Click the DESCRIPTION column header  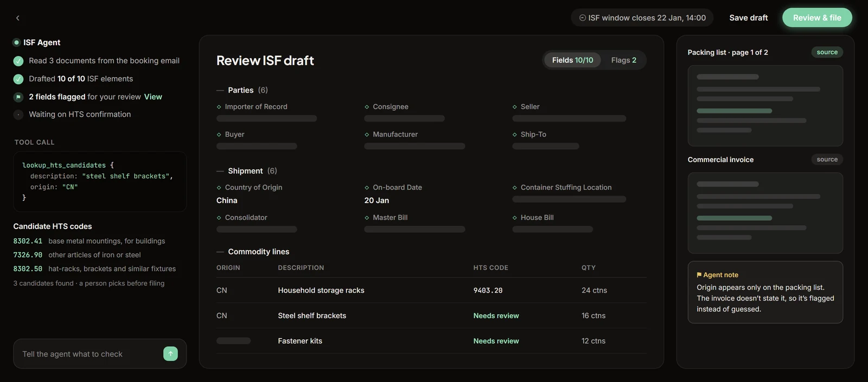[x=301, y=268]
